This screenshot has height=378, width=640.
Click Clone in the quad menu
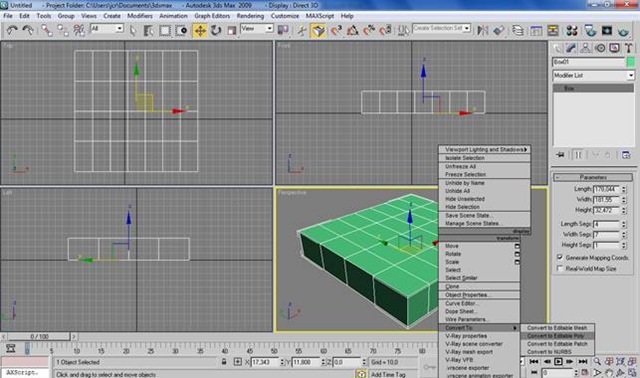(479, 287)
